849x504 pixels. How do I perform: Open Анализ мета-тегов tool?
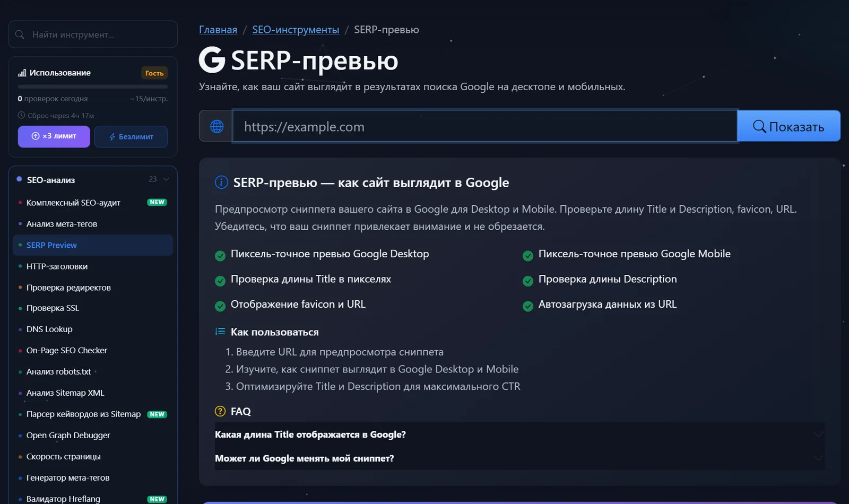pos(93,224)
